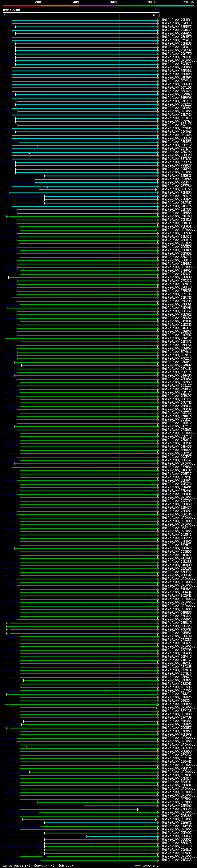Select label UniRef100_C6JT50
The width and height of the screenshot is (197, 868).
pos(176,189)
